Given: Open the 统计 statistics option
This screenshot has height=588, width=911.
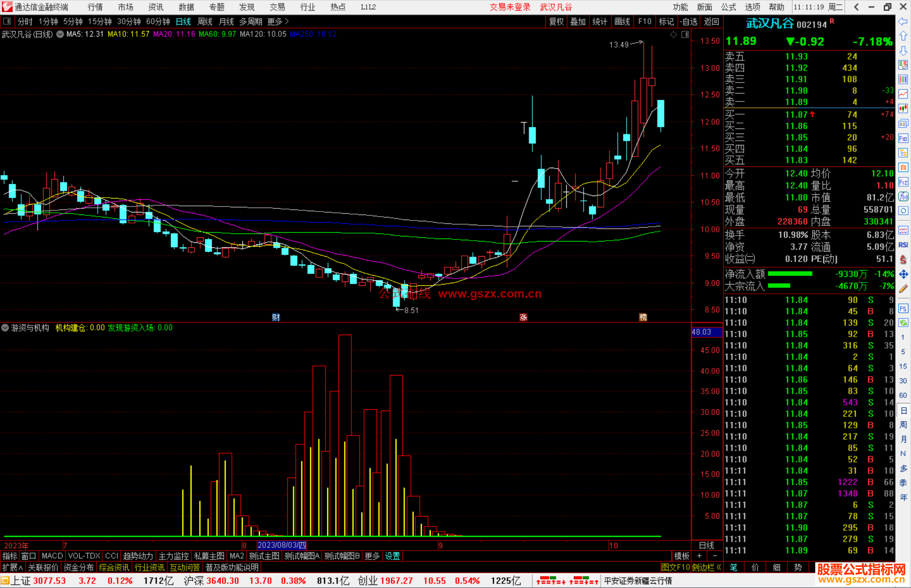Looking at the screenshot, I should tap(600, 21).
